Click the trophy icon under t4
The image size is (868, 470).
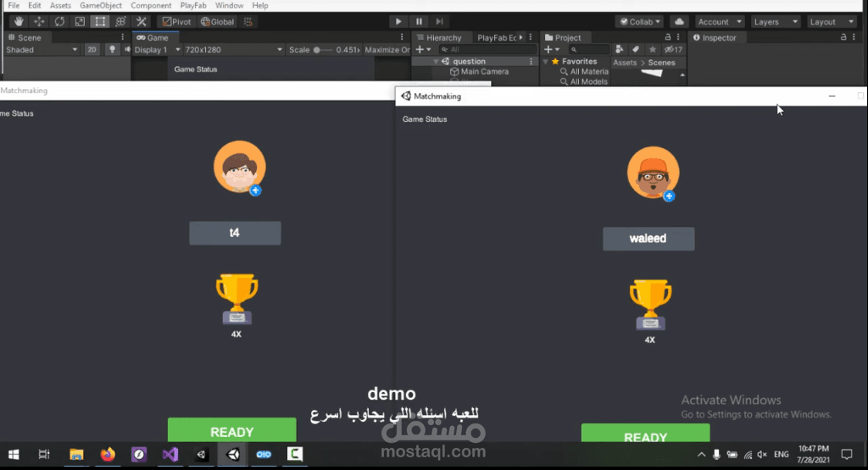pos(236,299)
